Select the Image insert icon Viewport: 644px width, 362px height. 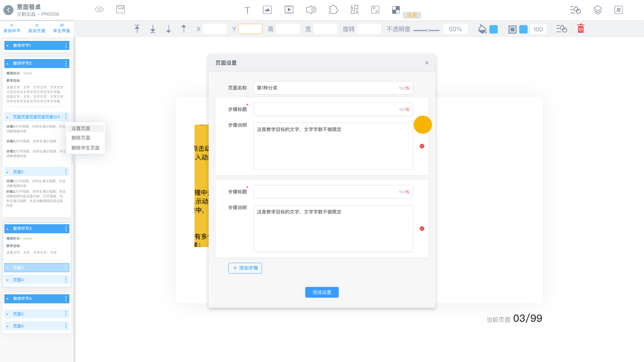tap(267, 10)
